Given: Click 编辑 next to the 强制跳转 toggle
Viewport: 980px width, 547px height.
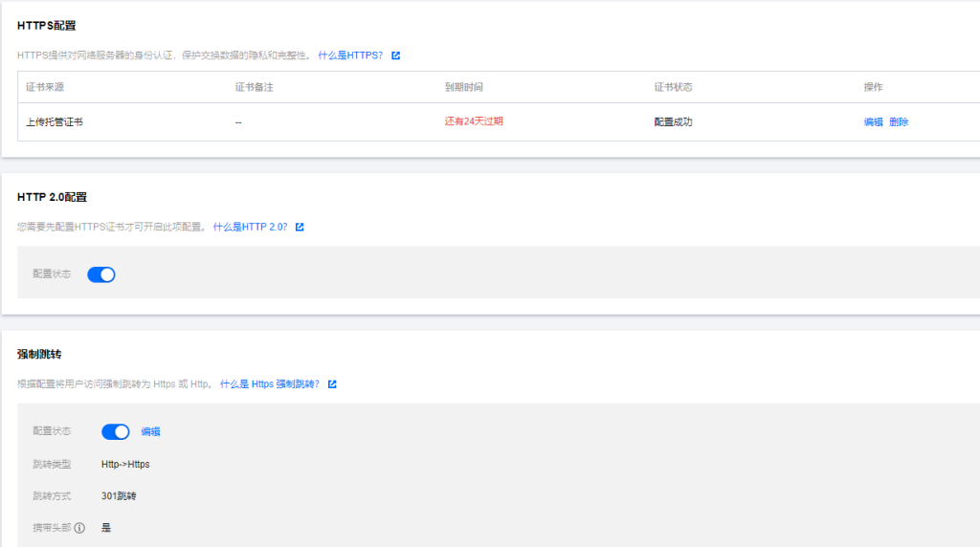Looking at the screenshot, I should [x=151, y=431].
